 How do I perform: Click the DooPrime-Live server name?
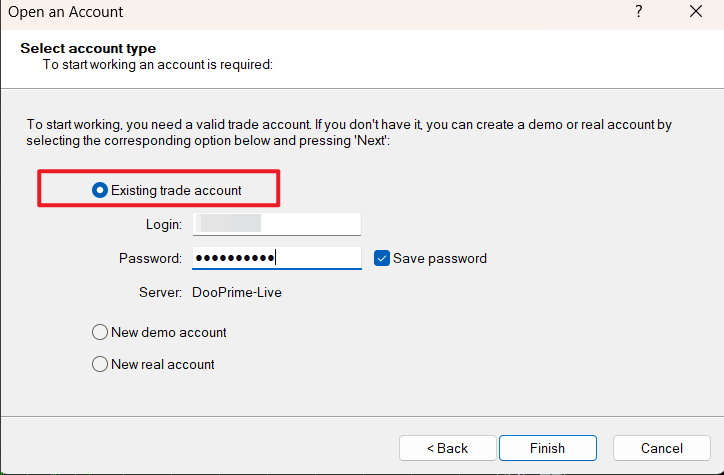[x=237, y=293]
